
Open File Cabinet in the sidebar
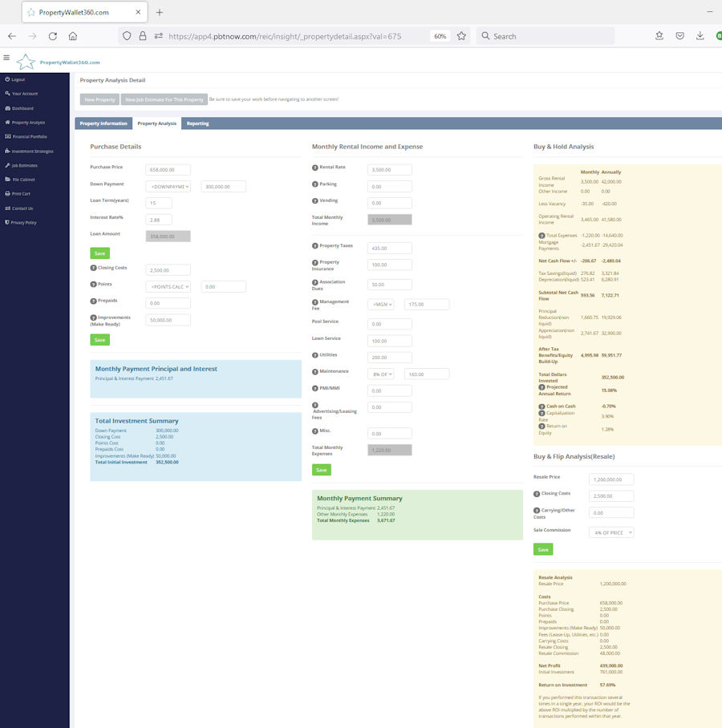tap(20, 180)
